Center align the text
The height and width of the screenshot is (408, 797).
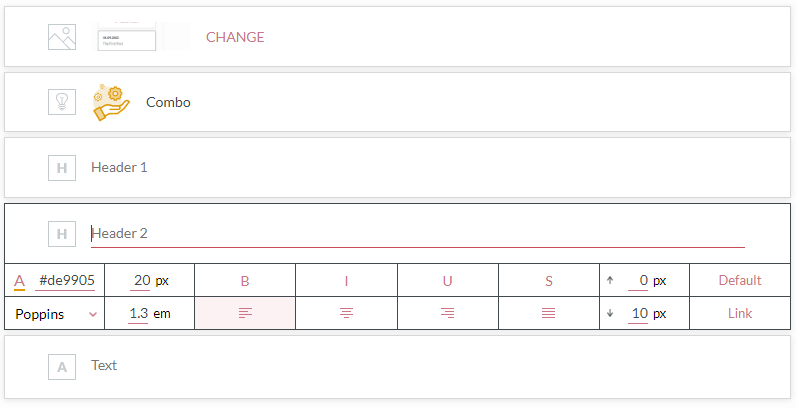[346, 314]
